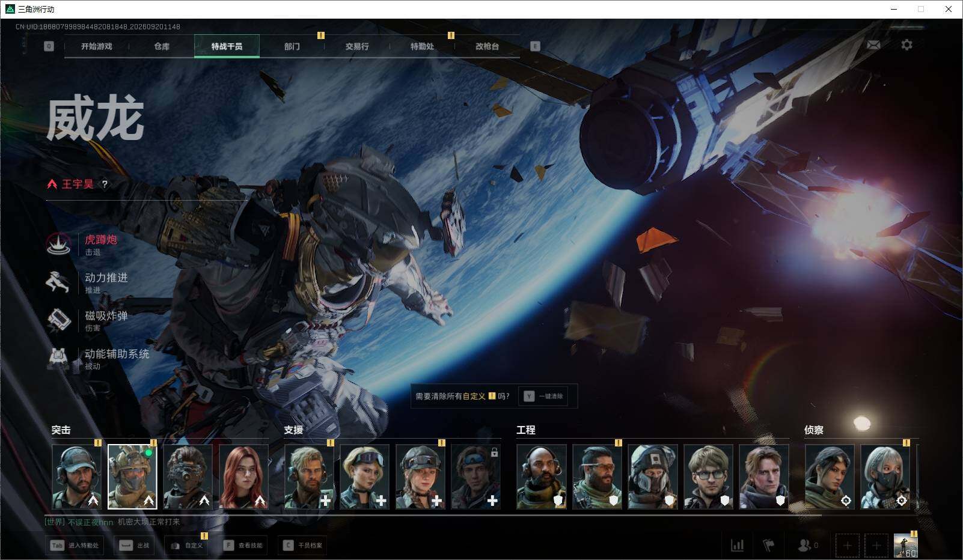Image resolution: width=963 pixels, height=560 pixels.
Task: Open the settings gear icon
Action: click(x=906, y=44)
